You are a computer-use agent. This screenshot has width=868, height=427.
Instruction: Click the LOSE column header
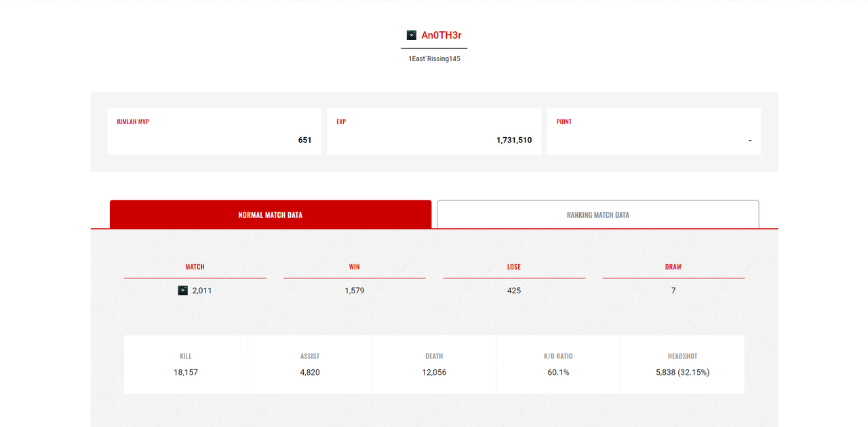514,267
